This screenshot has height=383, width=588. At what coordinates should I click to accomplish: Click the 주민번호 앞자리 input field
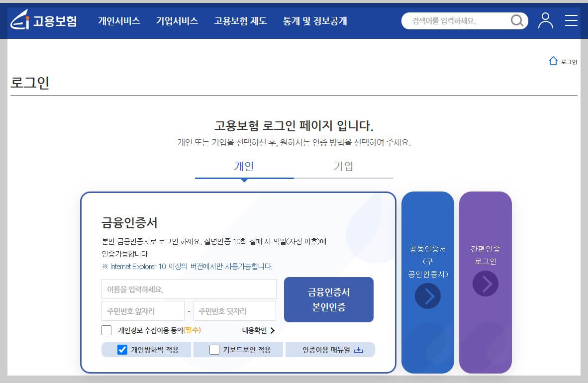pyautogui.click(x=143, y=310)
